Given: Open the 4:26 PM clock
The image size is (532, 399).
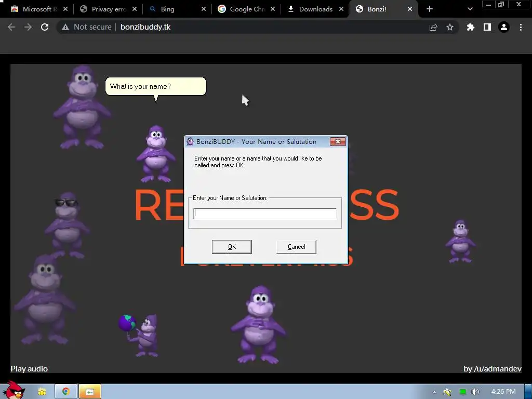Looking at the screenshot, I should pyautogui.click(x=503, y=392).
